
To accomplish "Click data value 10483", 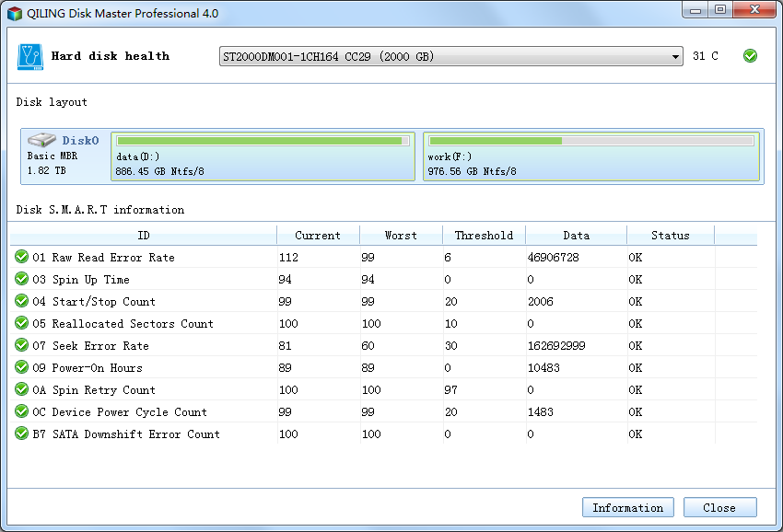I will click(x=543, y=368).
